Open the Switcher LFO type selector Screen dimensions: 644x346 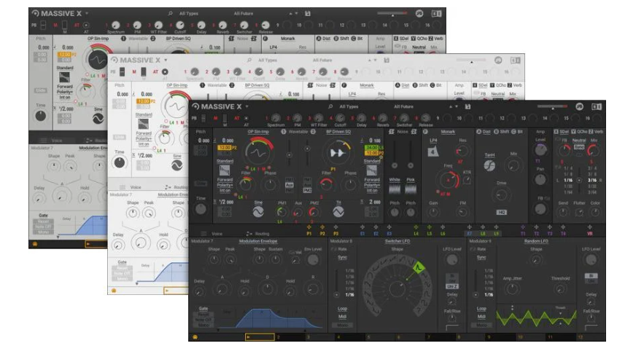397,241
